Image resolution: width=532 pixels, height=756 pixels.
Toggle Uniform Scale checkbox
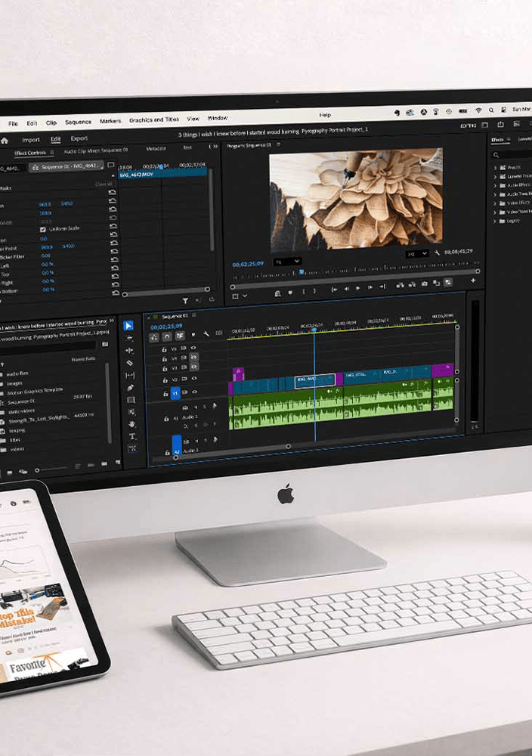[x=43, y=230]
